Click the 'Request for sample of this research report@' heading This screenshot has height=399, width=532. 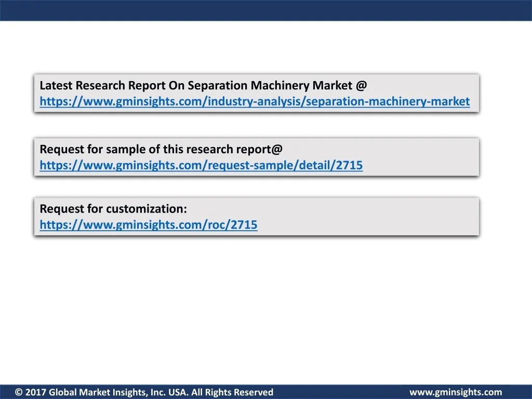[161, 150]
